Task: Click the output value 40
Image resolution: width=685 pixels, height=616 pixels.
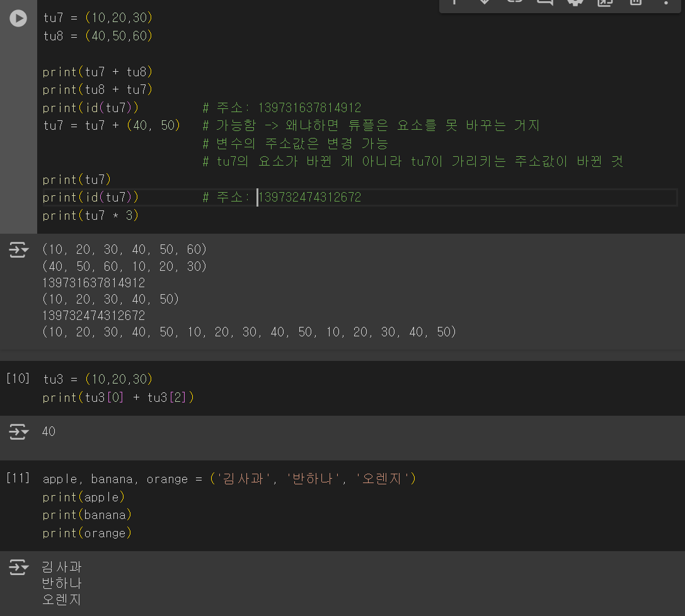Action: click(x=49, y=431)
